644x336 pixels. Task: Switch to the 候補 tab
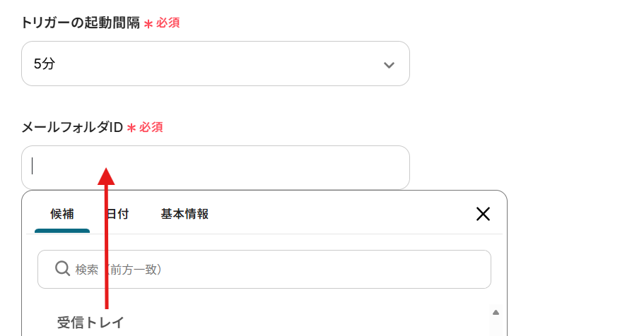coord(62,214)
